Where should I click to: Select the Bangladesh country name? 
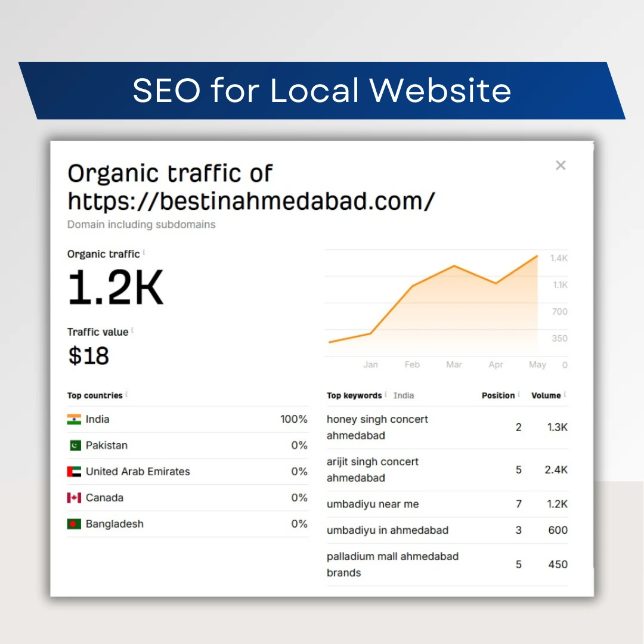[114, 524]
